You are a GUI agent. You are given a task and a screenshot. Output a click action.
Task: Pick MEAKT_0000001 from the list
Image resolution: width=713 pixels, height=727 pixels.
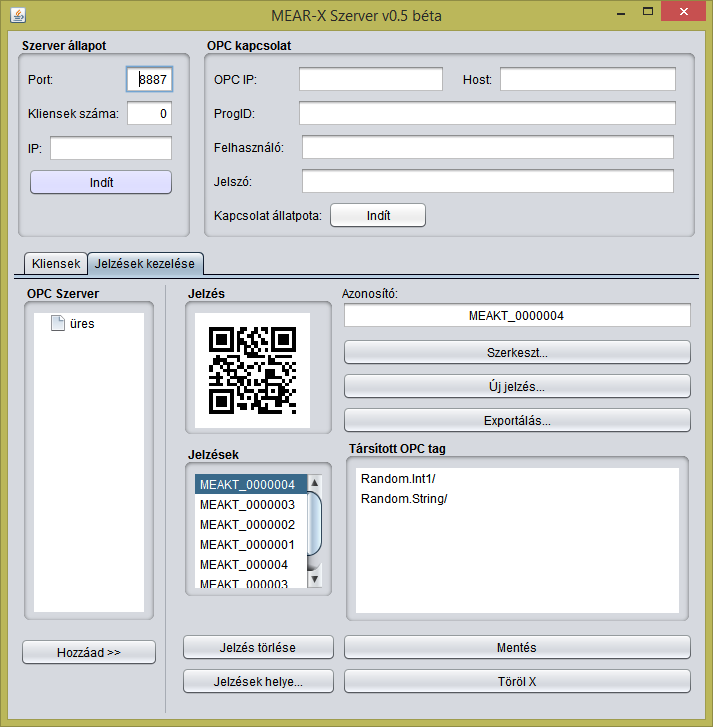[x=251, y=544]
